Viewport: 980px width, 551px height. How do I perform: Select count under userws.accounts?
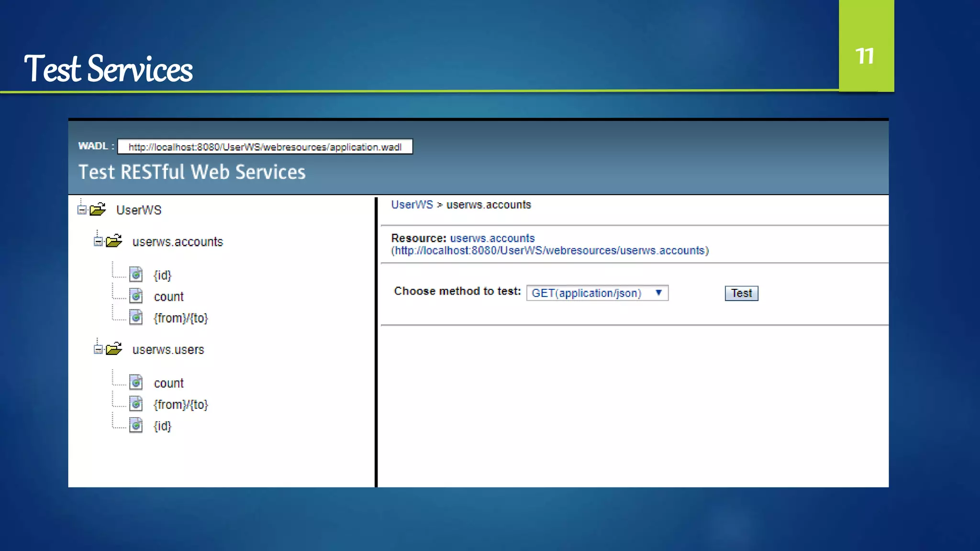[x=168, y=297]
